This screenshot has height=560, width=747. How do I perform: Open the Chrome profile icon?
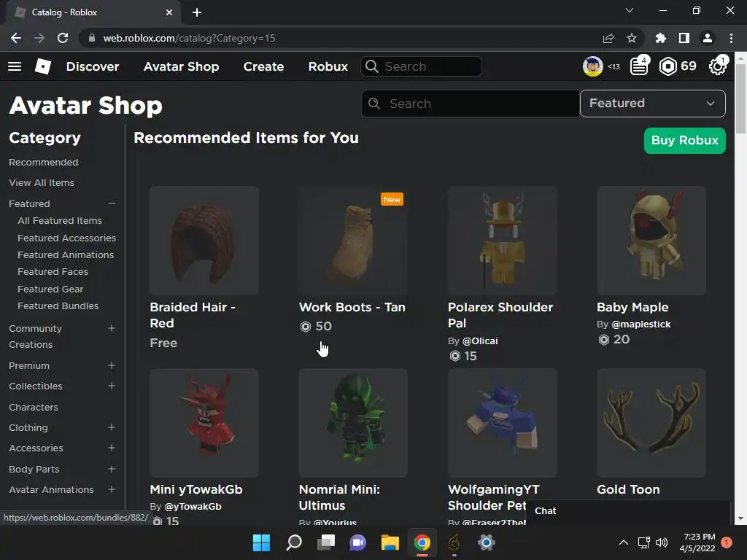pyautogui.click(x=708, y=38)
